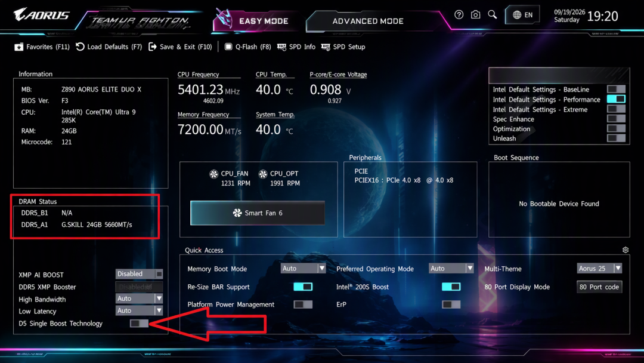This screenshot has height=363, width=644.
Task: Click the PCIEX16 peripheral entry
Action: [x=404, y=180]
